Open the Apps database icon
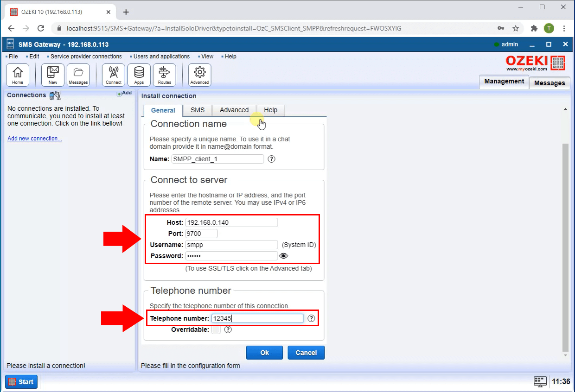The width and height of the screenshot is (575, 392). pyautogui.click(x=139, y=74)
